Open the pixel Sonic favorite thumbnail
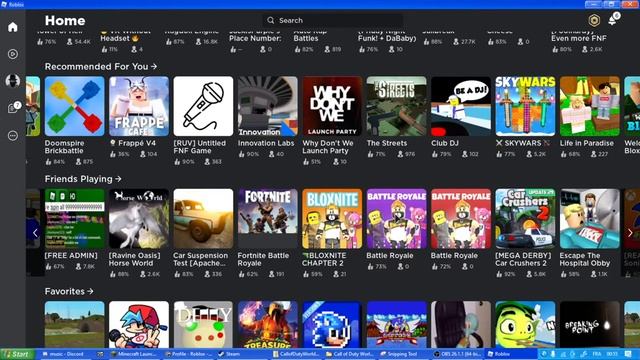Viewport: 640px width, 360px height. click(332, 324)
